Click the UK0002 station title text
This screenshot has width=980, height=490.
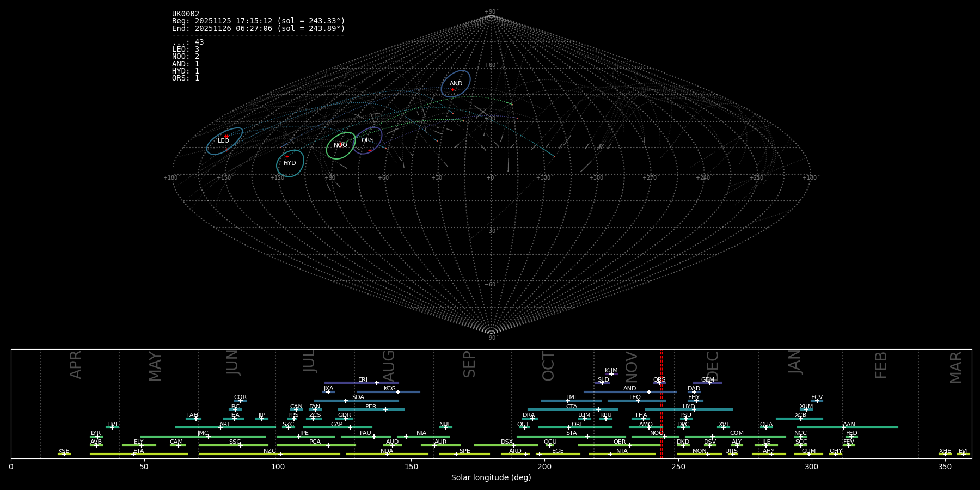click(x=186, y=14)
